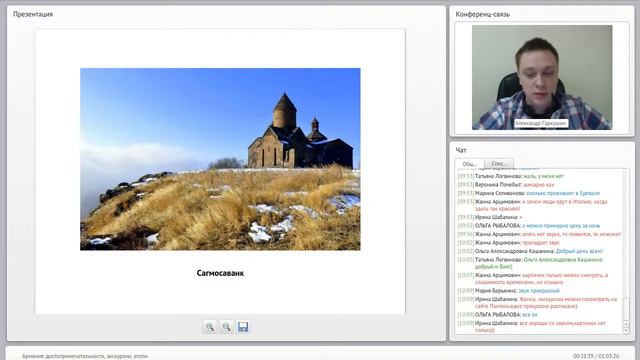This screenshot has height=360, width=640.
Task: Select Марина Селиванова's message about Ереване
Action: pyautogui.click(x=529, y=193)
